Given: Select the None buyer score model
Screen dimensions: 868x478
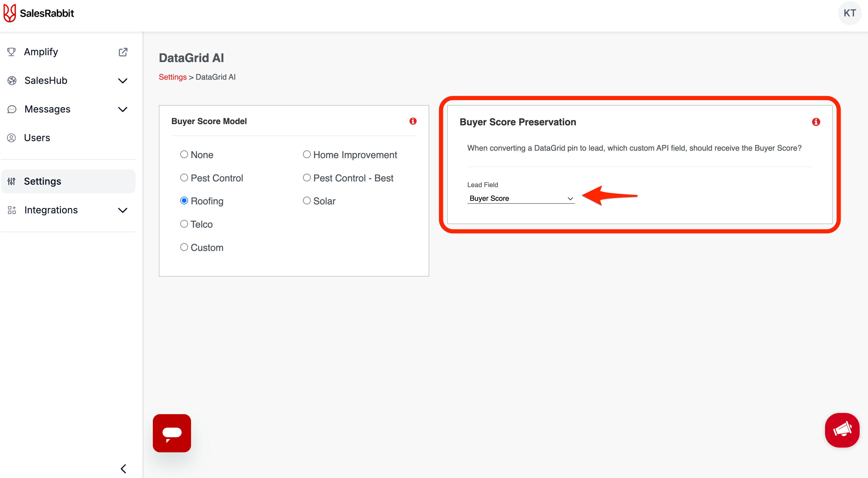Looking at the screenshot, I should 184,154.
